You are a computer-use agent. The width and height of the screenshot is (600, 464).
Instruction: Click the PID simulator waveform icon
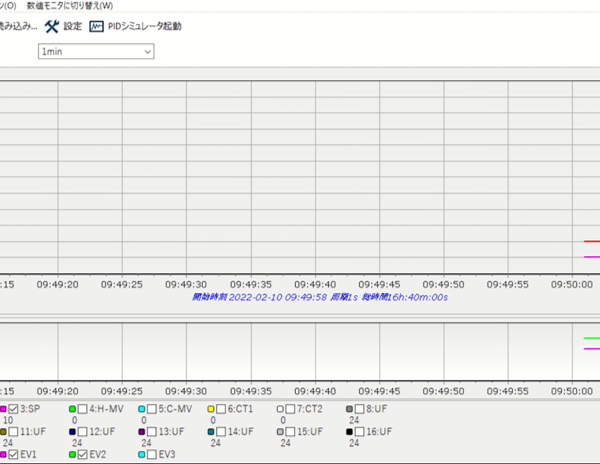pyautogui.click(x=96, y=26)
